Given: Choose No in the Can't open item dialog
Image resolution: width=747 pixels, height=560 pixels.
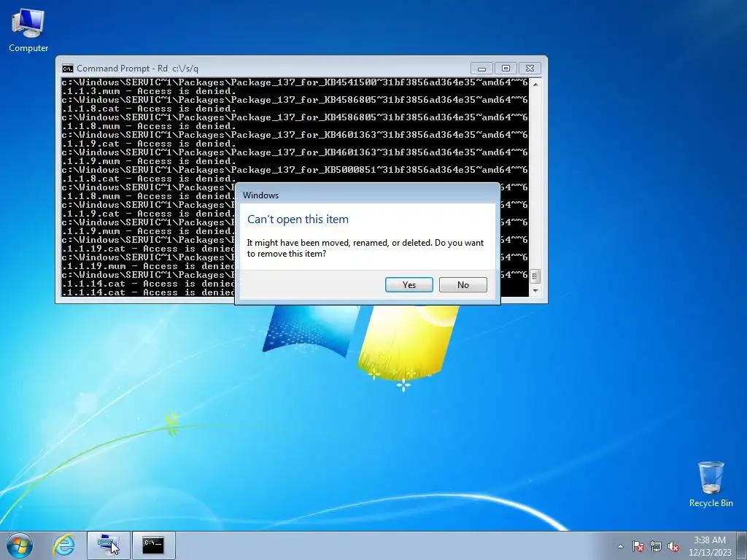Looking at the screenshot, I should 463,285.
